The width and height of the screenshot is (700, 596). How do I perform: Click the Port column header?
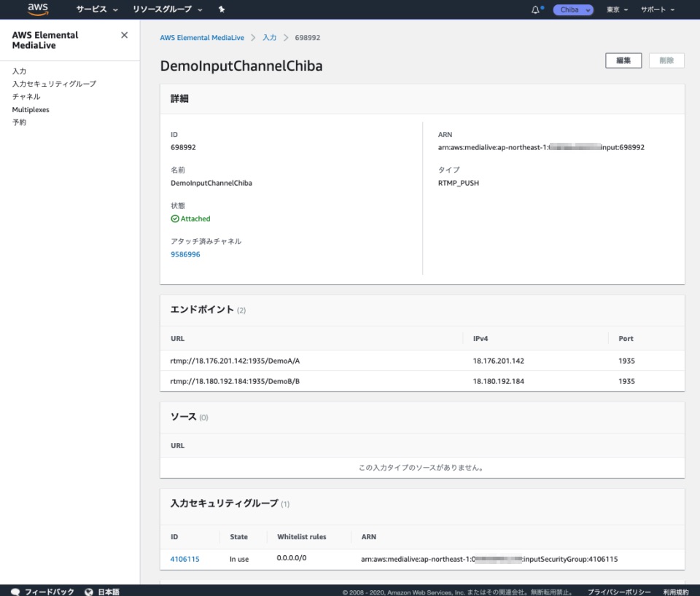[x=626, y=339]
